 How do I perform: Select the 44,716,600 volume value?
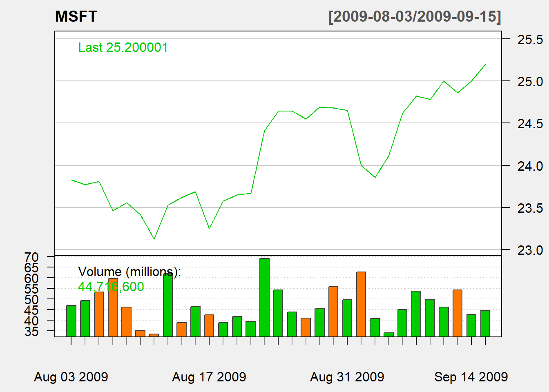[111, 287]
